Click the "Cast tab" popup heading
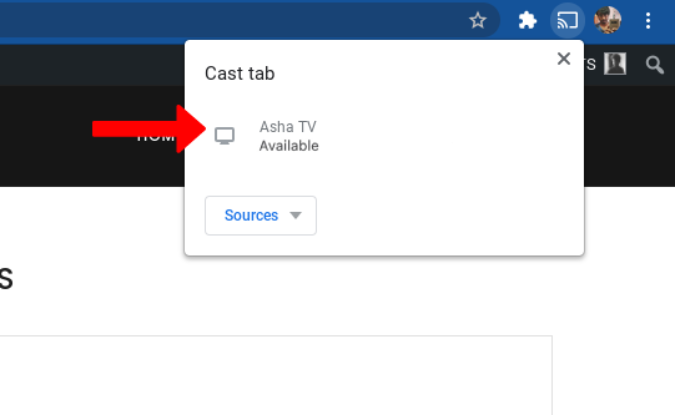Viewport: 675px width, 415px height. pyautogui.click(x=240, y=74)
